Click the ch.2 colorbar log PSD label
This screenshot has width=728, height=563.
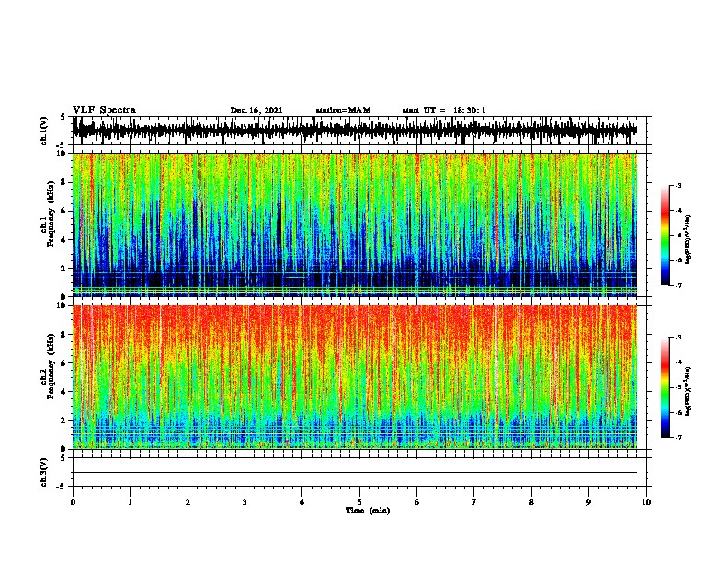(x=688, y=391)
